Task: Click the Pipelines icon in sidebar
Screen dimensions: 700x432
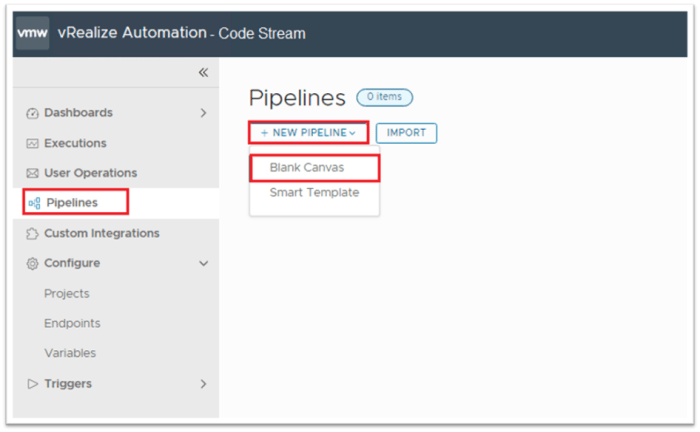Action: [34, 203]
